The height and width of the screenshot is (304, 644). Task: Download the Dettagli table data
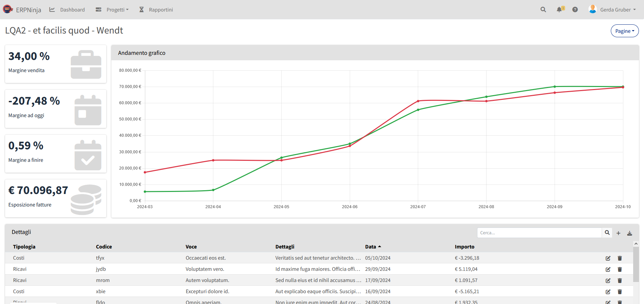pyautogui.click(x=629, y=233)
